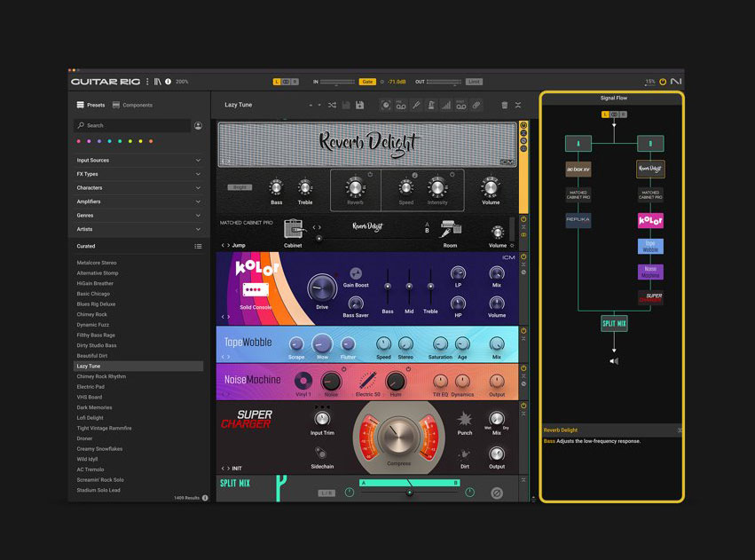The width and height of the screenshot is (755, 560).
Task: Click the preset Search field
Action: click(x=133, y=125)
